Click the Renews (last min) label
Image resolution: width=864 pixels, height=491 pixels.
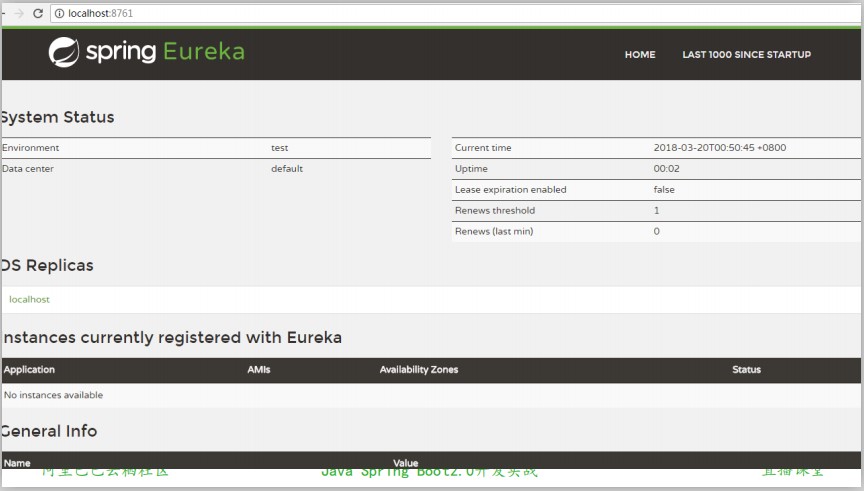point(494,231)
